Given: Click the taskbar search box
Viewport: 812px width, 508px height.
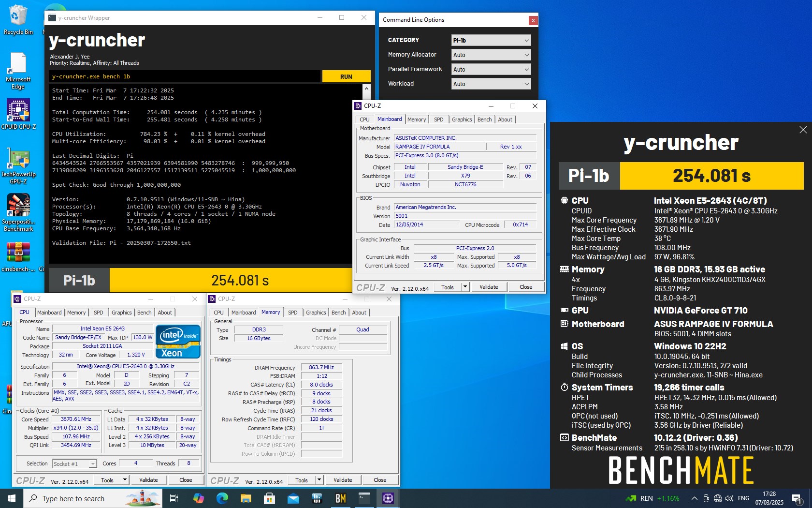Looking at the screenshot, I should tap(93, 498).
